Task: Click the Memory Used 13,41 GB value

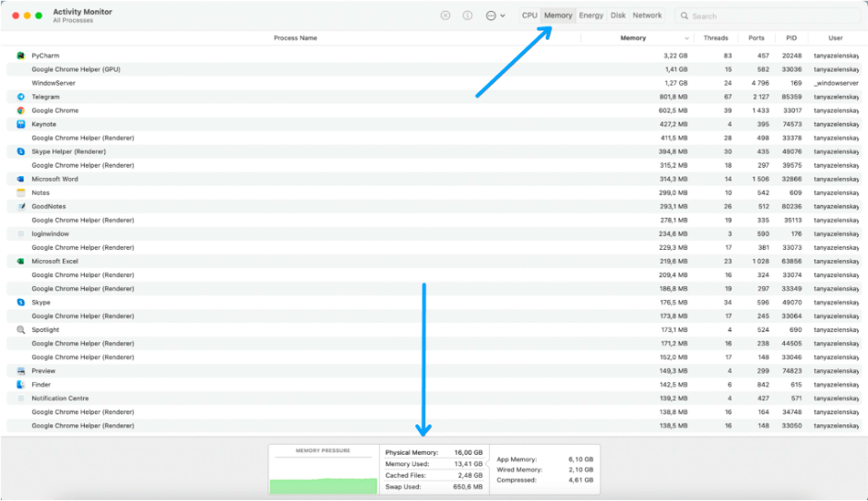Action: pyautogui.click(x=469, y=464)
